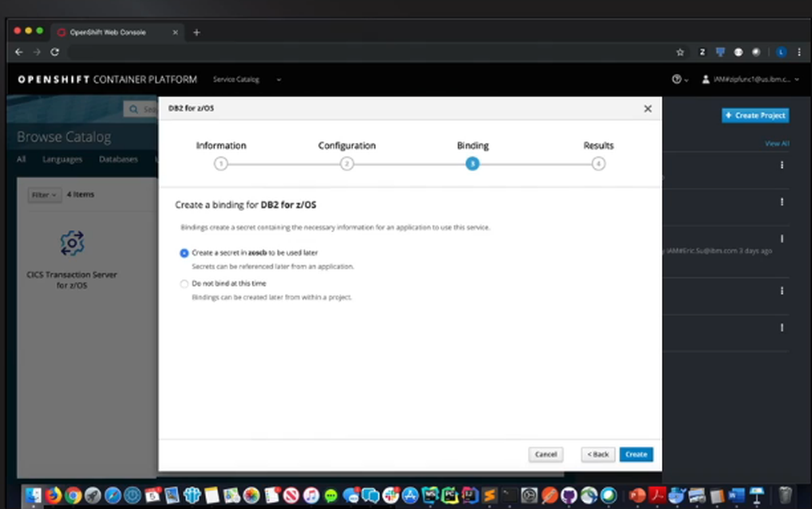Click 'Create a binding for DB2 for z/OS' heading
The width and height of the screenshot is (812, 509).
pyautogui.click(x=245, y=205)
